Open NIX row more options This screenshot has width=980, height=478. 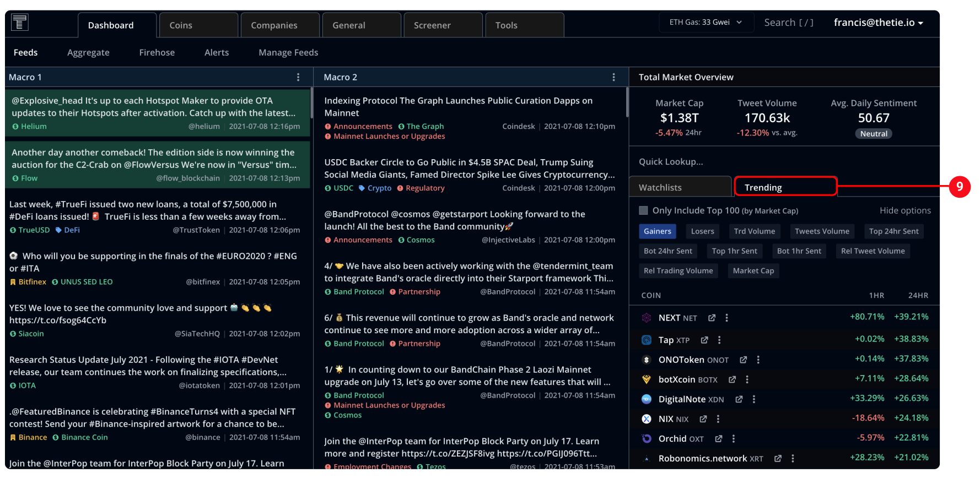point(718,419)
